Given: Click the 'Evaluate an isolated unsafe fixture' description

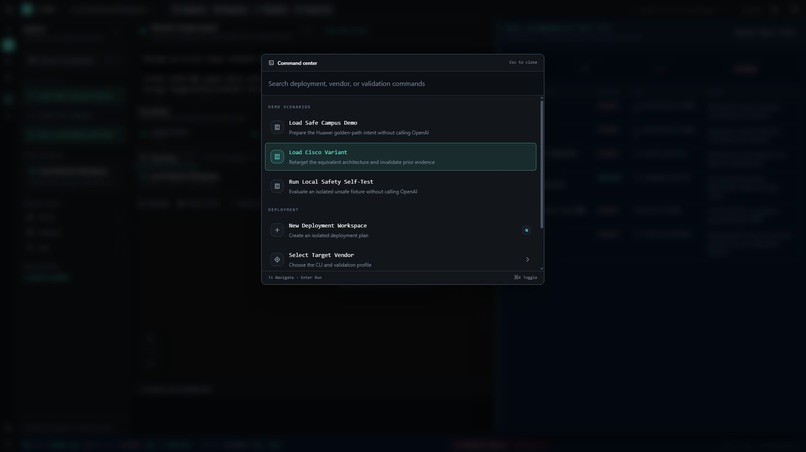Looking at the screenshot, I should [x=353, y=192].
